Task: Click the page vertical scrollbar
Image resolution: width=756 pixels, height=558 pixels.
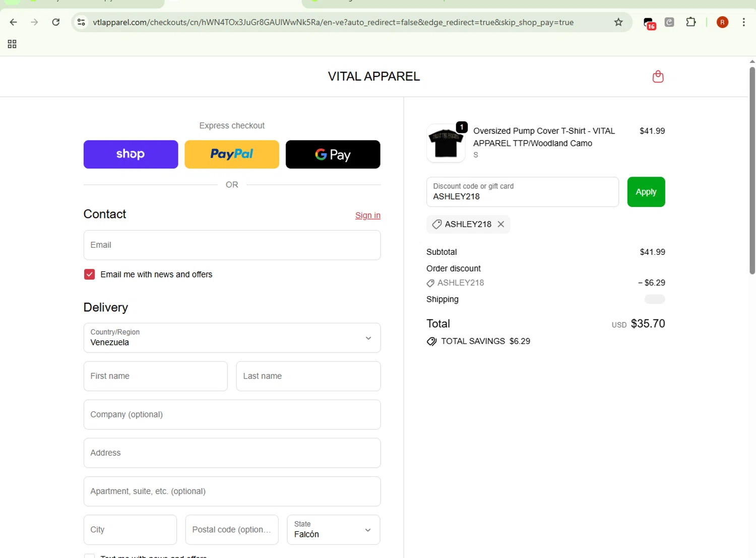Action: [x=752, y=171]
